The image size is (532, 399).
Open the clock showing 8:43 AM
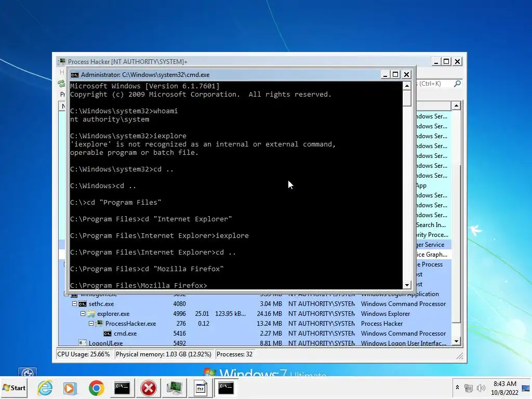click(504, 388)
